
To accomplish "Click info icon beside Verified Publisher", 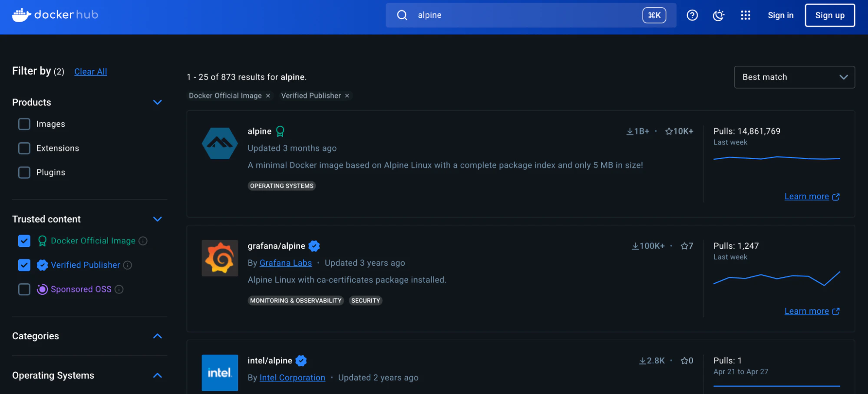I will [x=127, y=265].
